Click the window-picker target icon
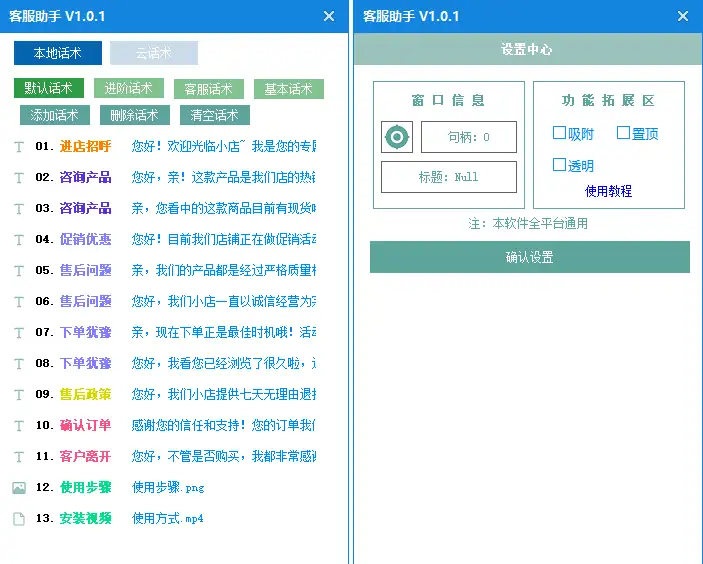This screenshot has width=703, height=564. coord(397,137)
